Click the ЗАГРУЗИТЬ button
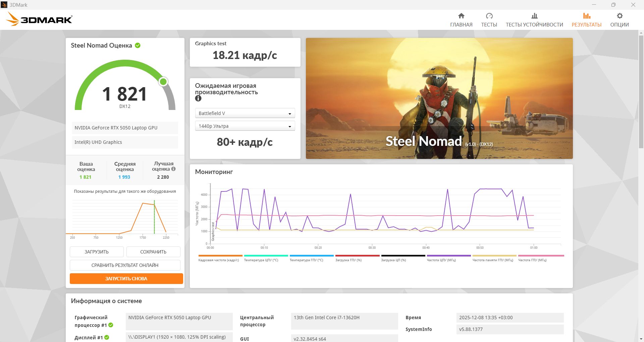This screenshot has height=342, width=644. click(x=97, y=252)
